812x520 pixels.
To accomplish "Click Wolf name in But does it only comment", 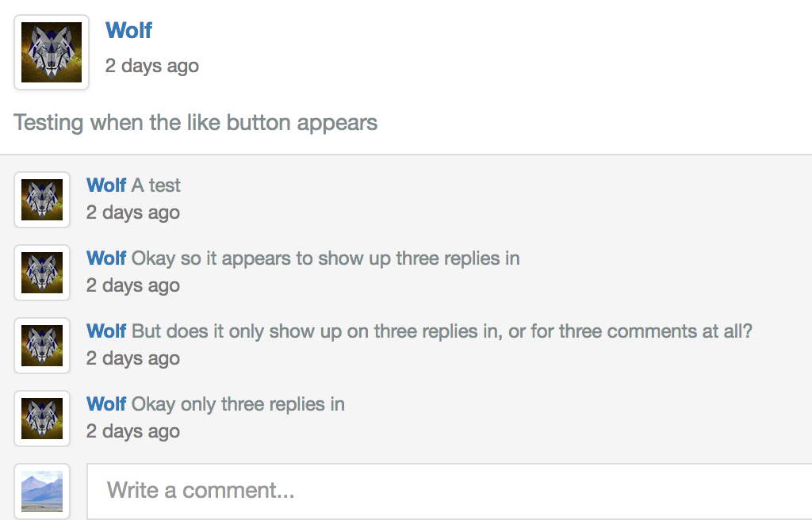I will 106,331.
